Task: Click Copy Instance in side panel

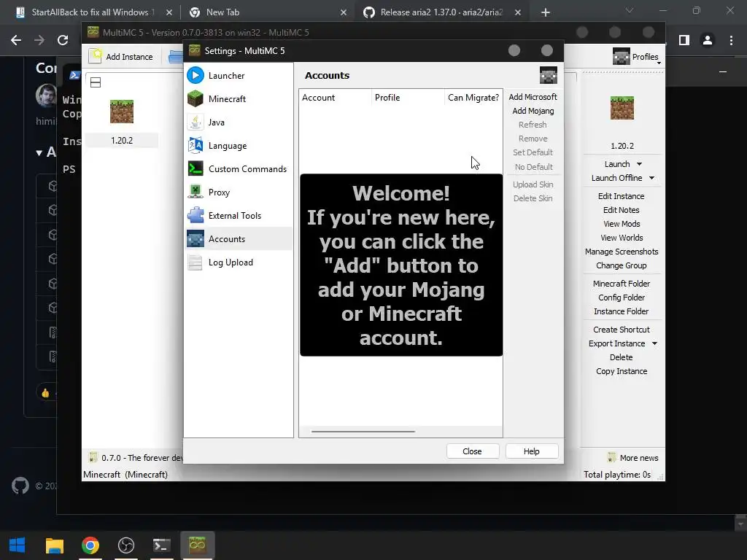Action: [x=622, y=371]
